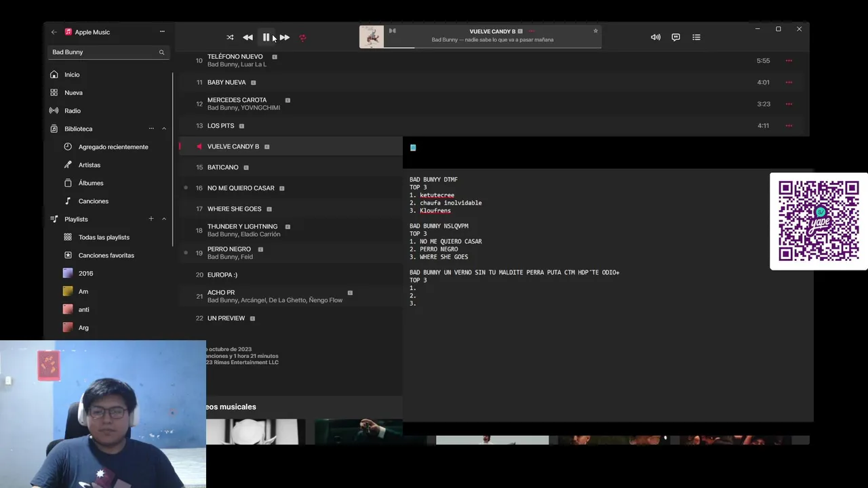Toggle repeat mode

click(302, 37)
